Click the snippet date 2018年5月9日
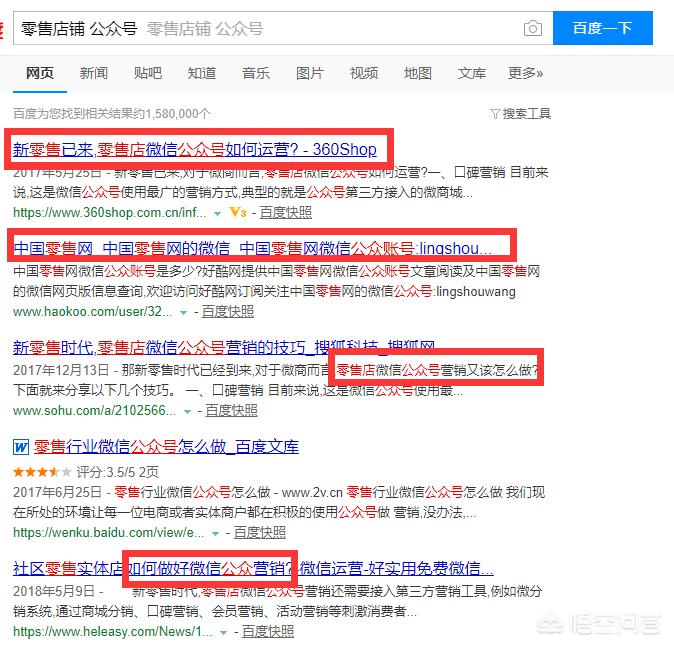This screenshot has height=647, width=674. point(53,591)
